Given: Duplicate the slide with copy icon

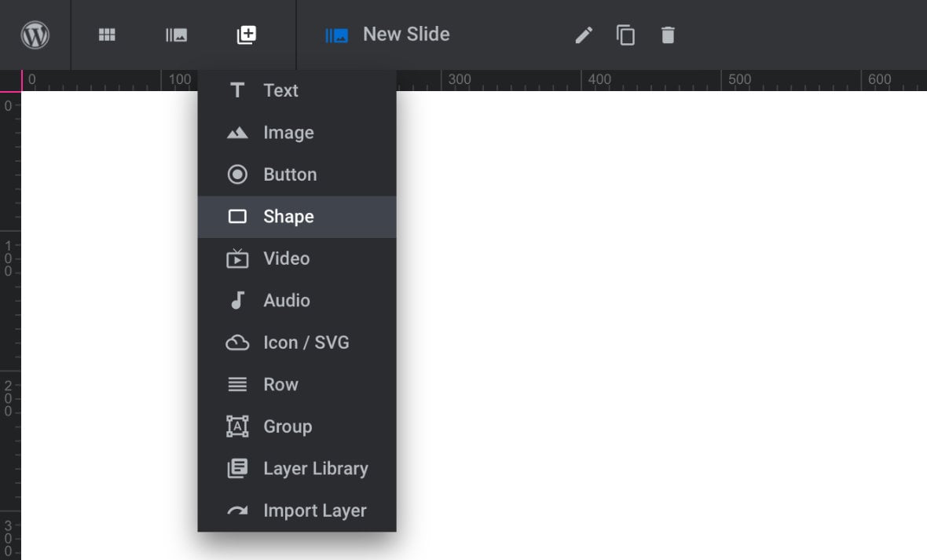Looking at the screenshot, I should (625, 35).
